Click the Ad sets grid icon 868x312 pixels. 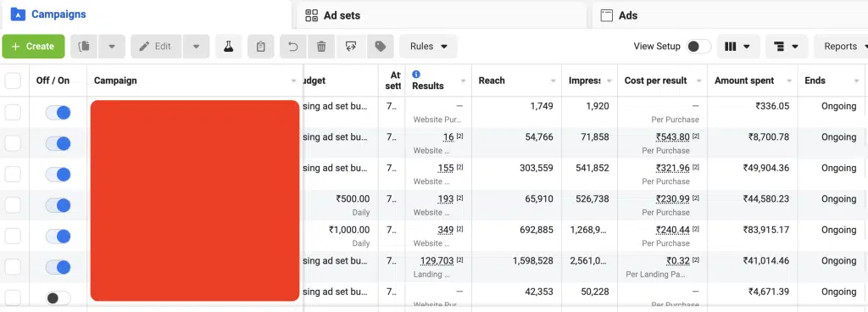[312, 15]
